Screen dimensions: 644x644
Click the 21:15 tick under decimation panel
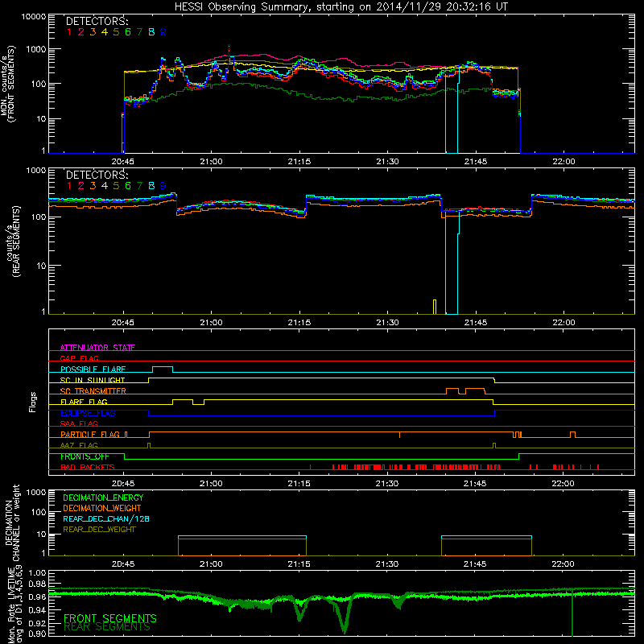click(x=299, y=564)
